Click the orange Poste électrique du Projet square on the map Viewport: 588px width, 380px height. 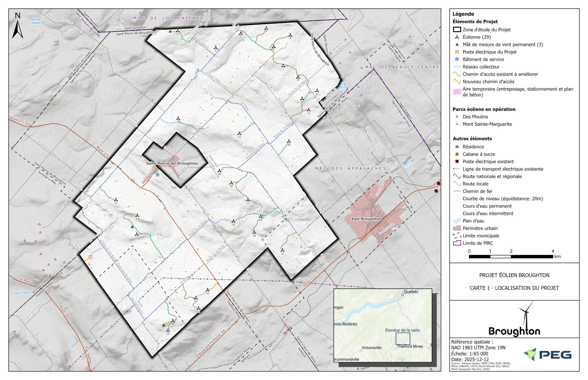[x=90, y=257]
